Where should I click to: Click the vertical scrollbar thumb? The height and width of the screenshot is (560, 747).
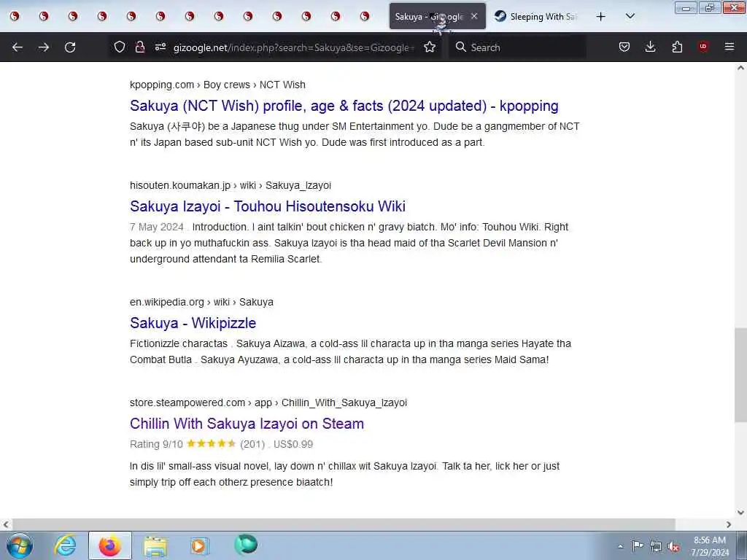(741, 374)
